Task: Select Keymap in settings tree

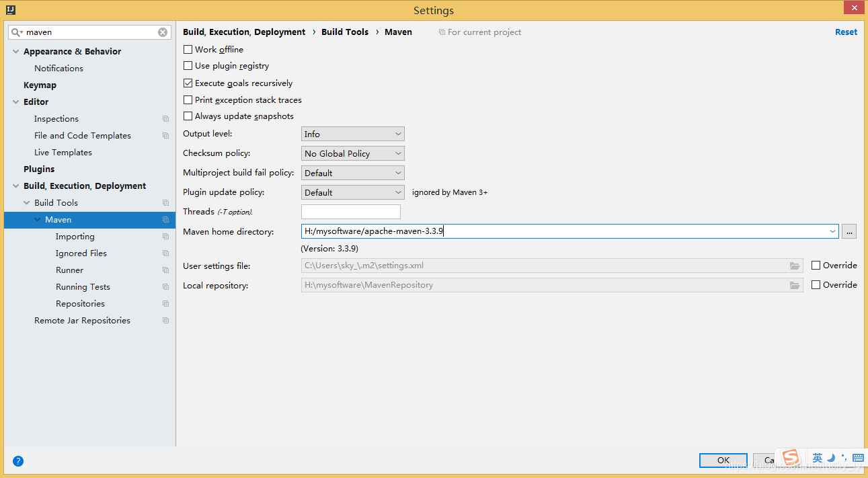Action: click(x=40, y=85)
